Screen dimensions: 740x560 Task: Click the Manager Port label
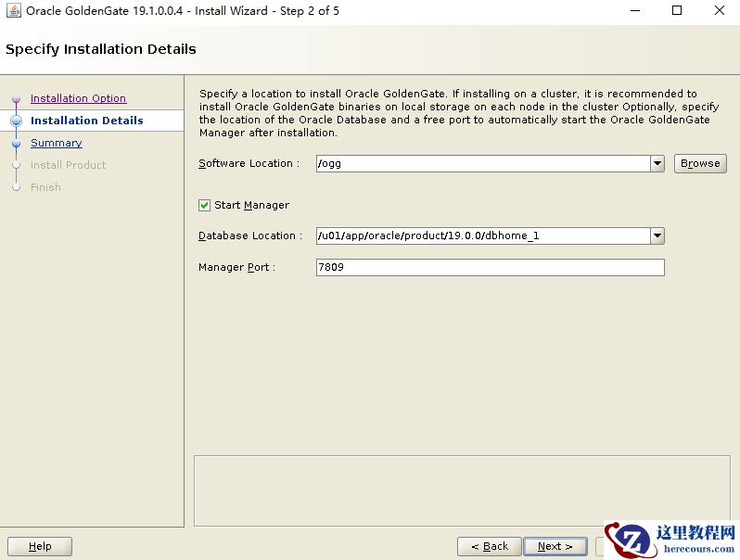[x=236, y=267]
